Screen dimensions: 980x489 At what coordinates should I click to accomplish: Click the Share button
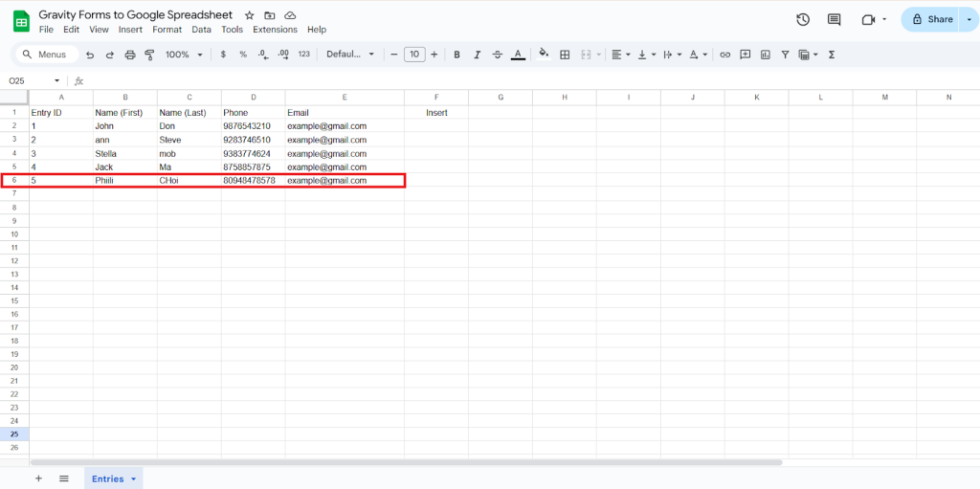point(932,19)
